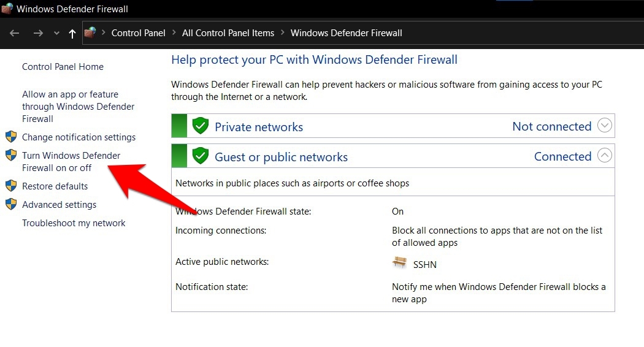Select the Private networks heading

point(259,127)
